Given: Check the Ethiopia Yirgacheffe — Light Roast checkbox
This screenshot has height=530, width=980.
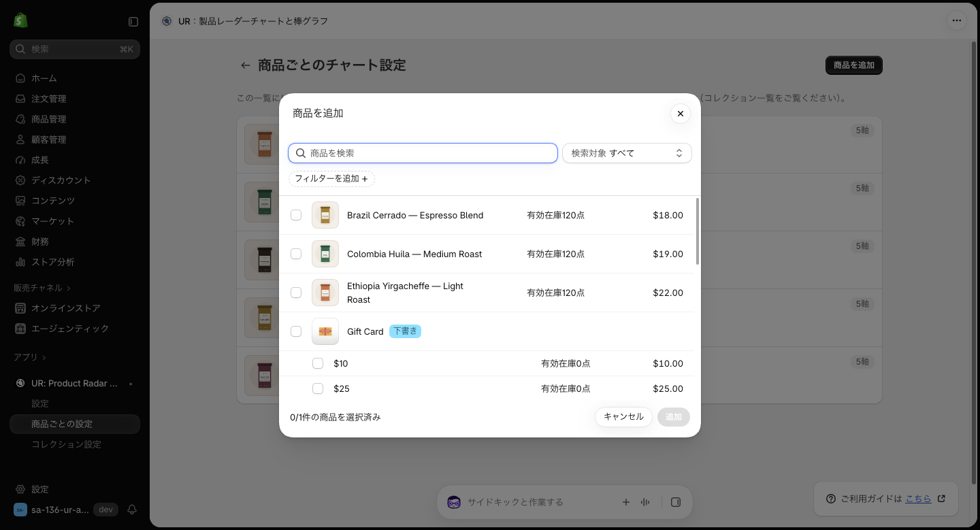Looking at the screenshot, I should point(296,293).
